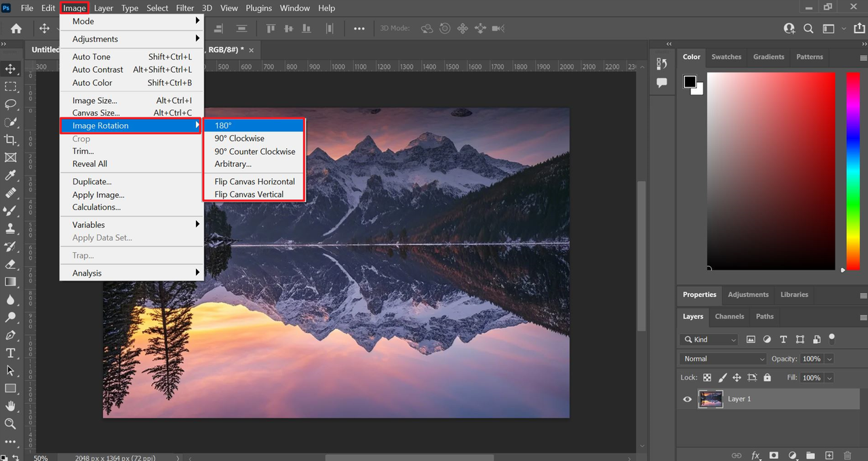Click Canvas Size menu entry
This screenshot has height=461, width=868.
132,113
